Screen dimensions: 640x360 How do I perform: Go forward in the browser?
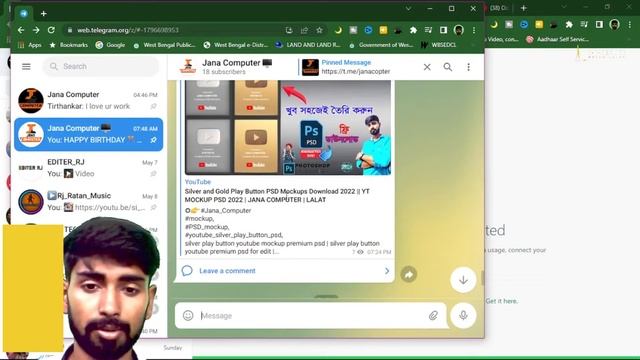click(x=36, y=30)
